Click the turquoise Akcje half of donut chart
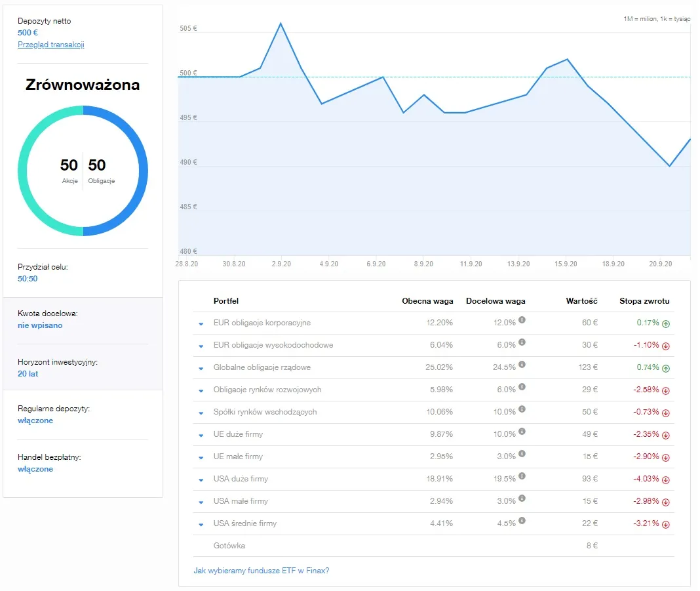This screenshot has width=700, height=591. [x=23, y=171]
